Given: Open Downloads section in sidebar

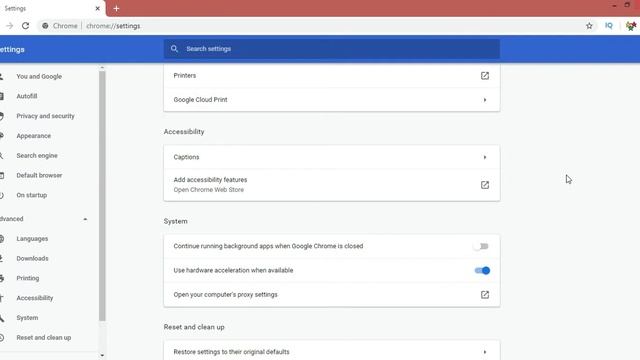Looking at the screenshot, I should [x=32, y=258].
